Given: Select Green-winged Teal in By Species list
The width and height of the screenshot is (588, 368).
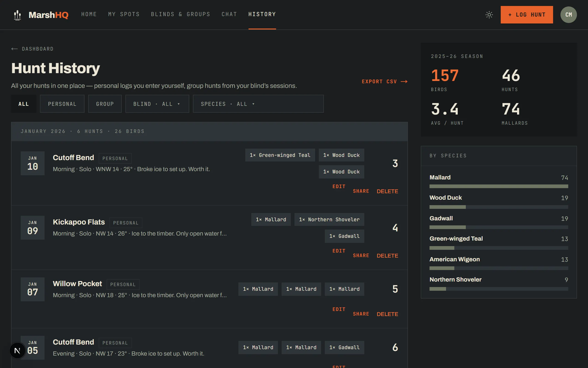Looking at the screenshot, I should [456, 239].
